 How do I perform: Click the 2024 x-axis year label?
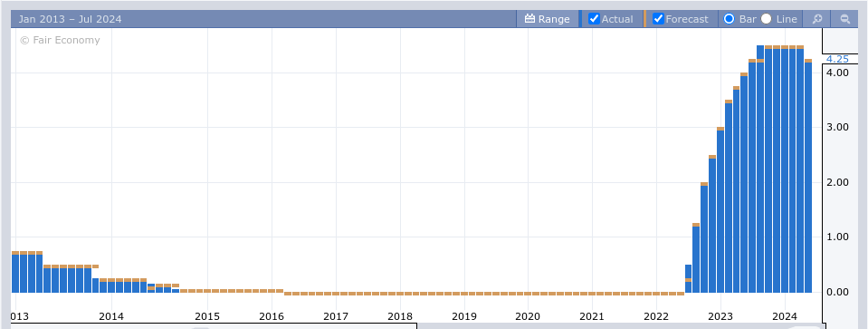(785, 316)
